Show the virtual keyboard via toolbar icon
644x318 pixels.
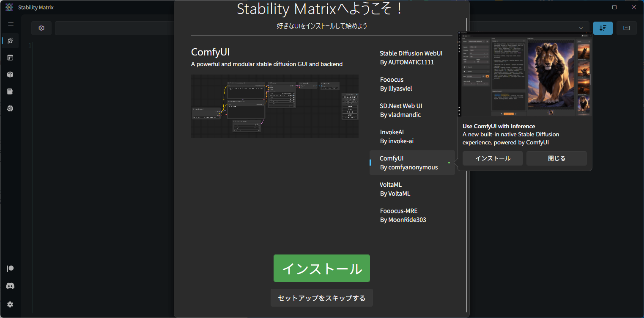[x=626, y=28]
